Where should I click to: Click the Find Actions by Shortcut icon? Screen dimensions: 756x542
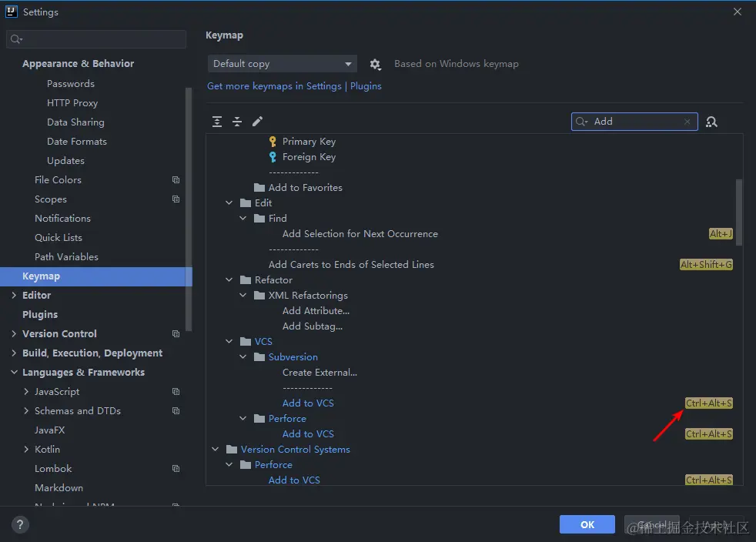coord(711,122)
